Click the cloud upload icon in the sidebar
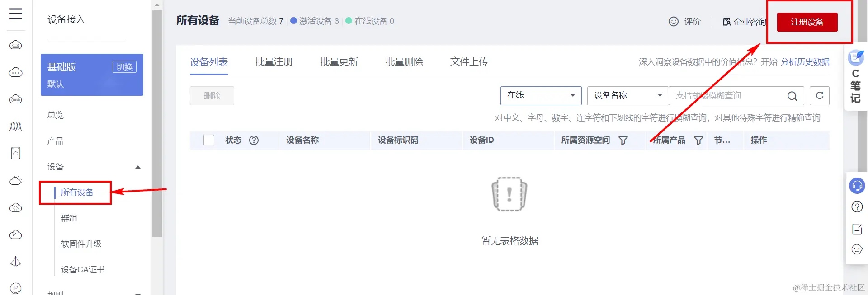Viewport: 868px width, 295px height. (16, 207)
